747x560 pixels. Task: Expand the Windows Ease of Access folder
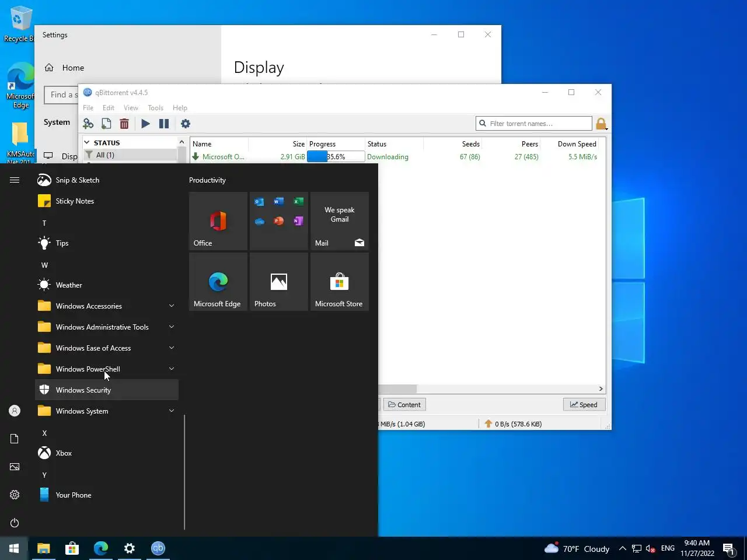(107, 348)
